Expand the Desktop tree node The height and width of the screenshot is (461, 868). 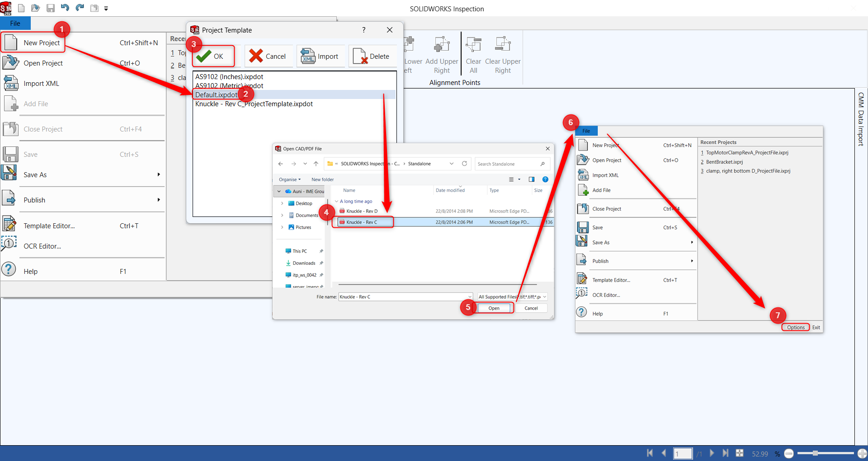click(x=282, y=203)
